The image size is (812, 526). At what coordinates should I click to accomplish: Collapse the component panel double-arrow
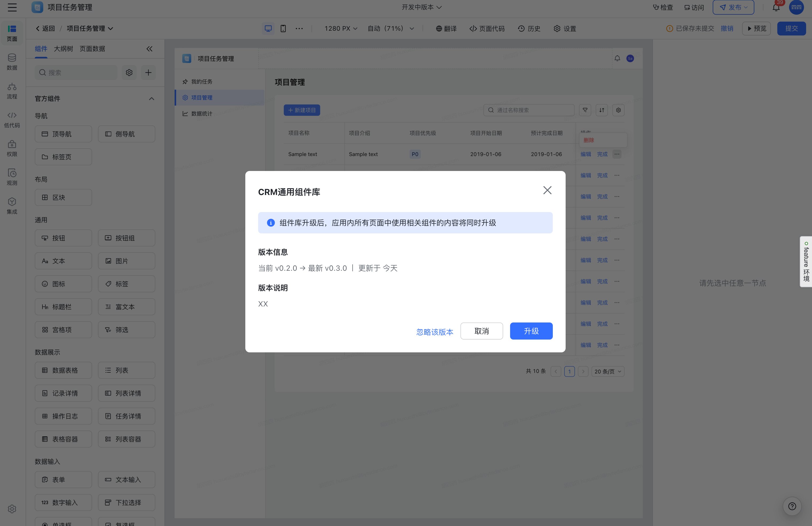point(149,49)
